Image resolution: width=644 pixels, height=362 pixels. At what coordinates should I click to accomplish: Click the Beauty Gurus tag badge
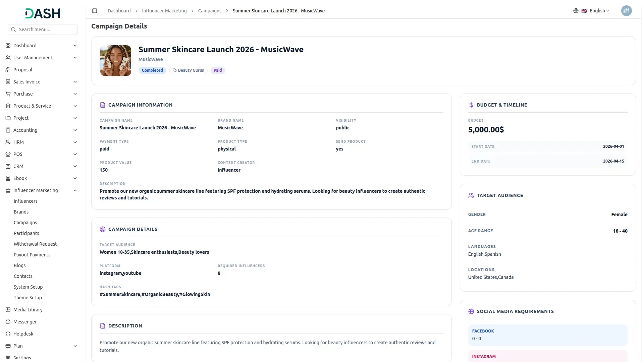tap(188, 70)
